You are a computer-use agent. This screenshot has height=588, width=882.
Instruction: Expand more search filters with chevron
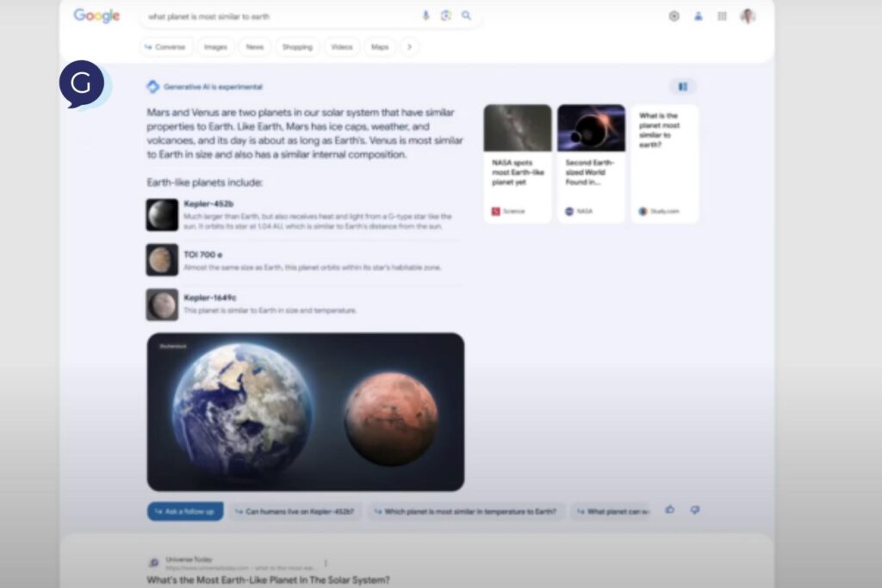[409, 46]
